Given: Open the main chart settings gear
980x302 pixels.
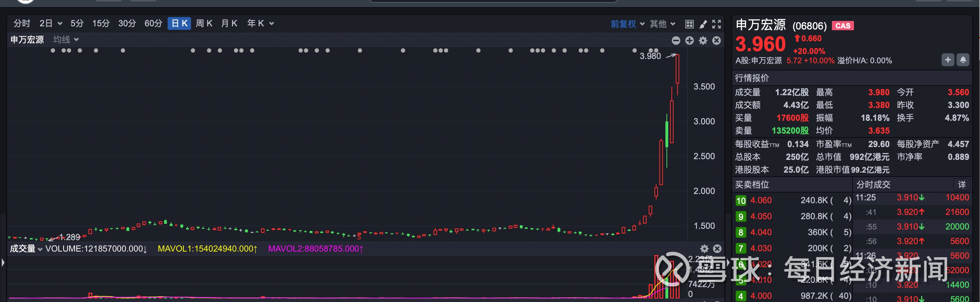Looking at the screenshot, I should pyautogui.click(x=703, y=41).
